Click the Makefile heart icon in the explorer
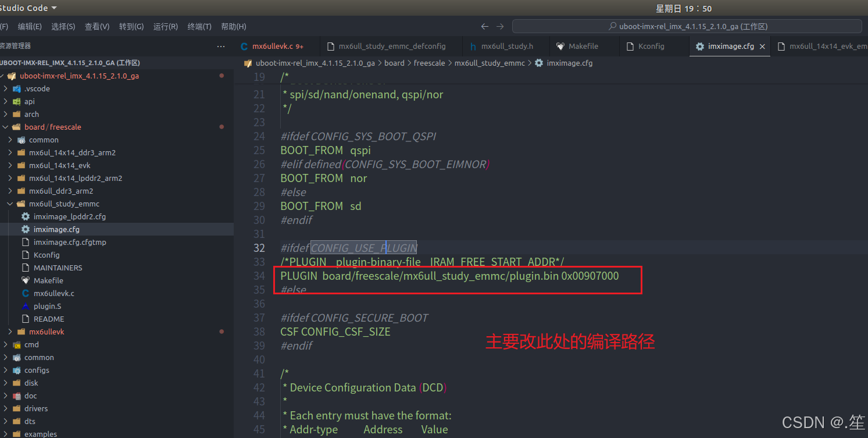The image size is (868, 438). tap(25, 280)
